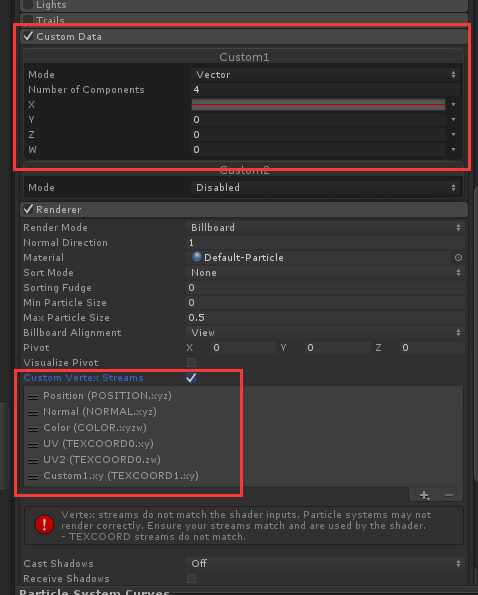This screenshot has width=478, height=595.
Task: Select the Color (COLOR.xyzw) stream entry
Action: coord(95,428)
